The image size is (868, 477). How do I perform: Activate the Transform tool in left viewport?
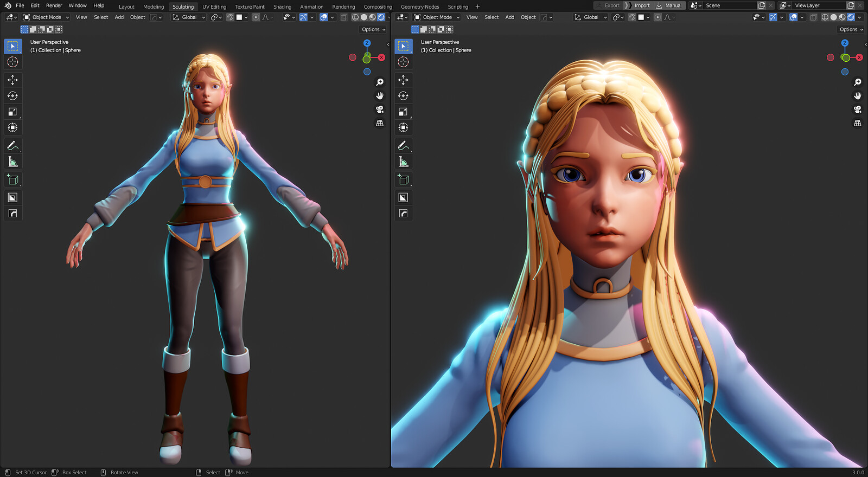coord(13,127)
